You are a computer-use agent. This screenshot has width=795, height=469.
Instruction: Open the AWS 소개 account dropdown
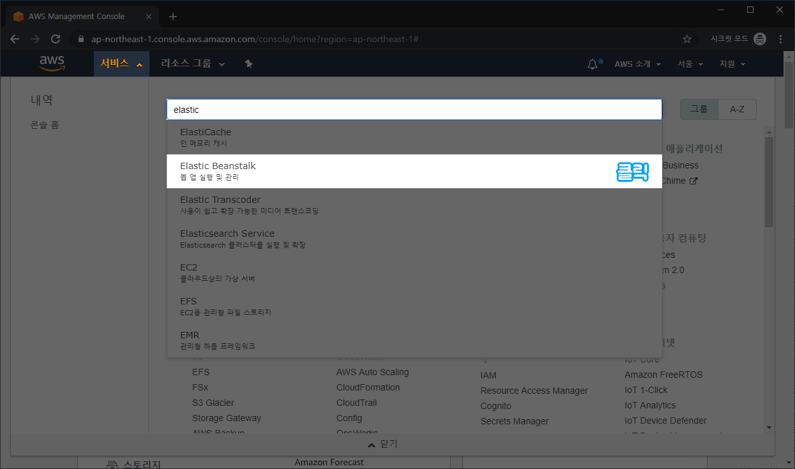pos(637,64)
